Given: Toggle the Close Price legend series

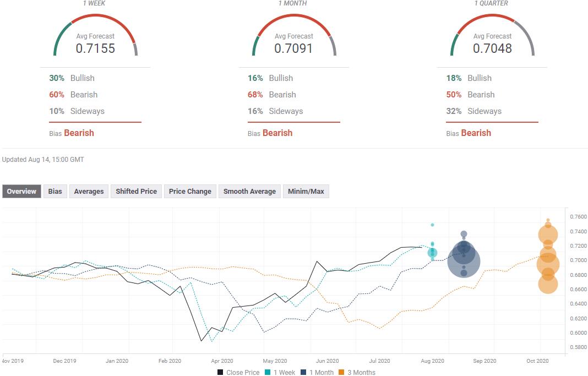Looking at the screenshot, I should pos(238,372).
